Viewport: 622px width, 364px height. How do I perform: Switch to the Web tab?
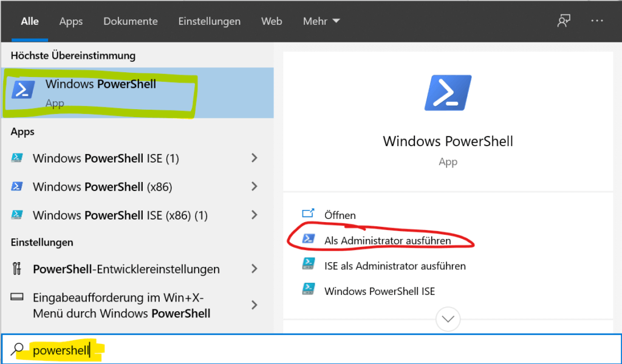click(x=272, y=21)
